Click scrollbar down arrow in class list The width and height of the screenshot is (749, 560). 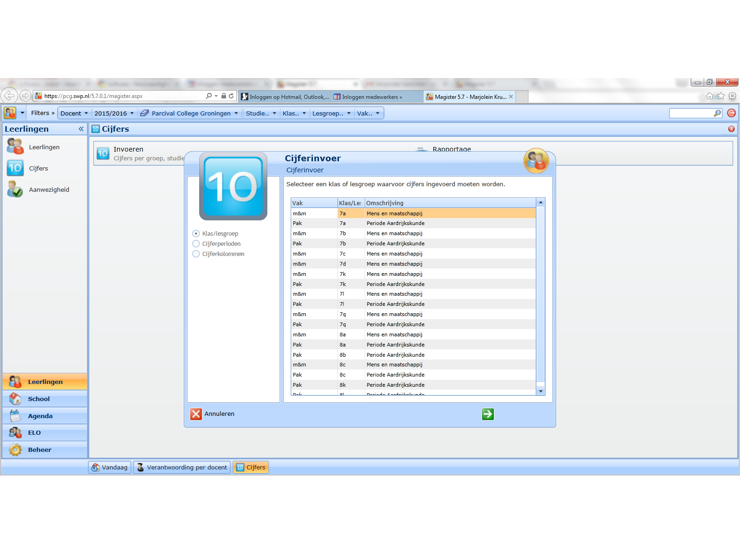point(540,391)
